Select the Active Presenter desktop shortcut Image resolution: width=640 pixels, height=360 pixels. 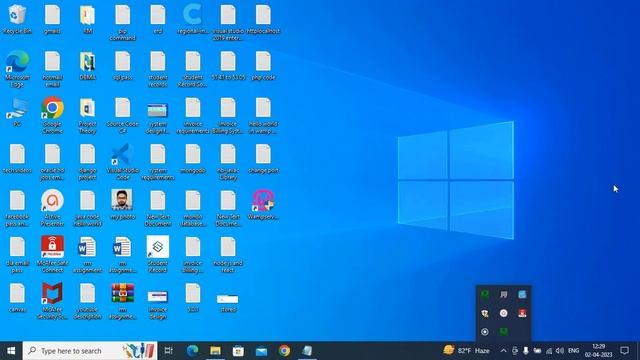point(52,209)
